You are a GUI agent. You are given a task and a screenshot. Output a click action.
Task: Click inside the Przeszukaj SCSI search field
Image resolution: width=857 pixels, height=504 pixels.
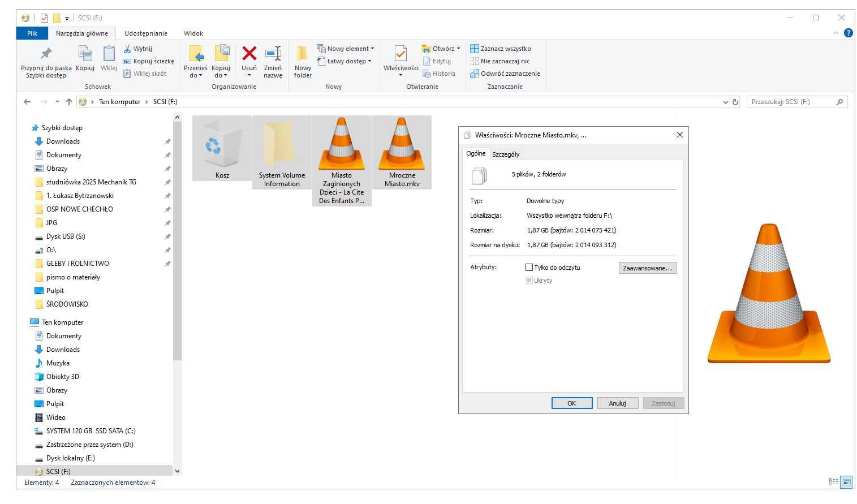pos(792,102)
